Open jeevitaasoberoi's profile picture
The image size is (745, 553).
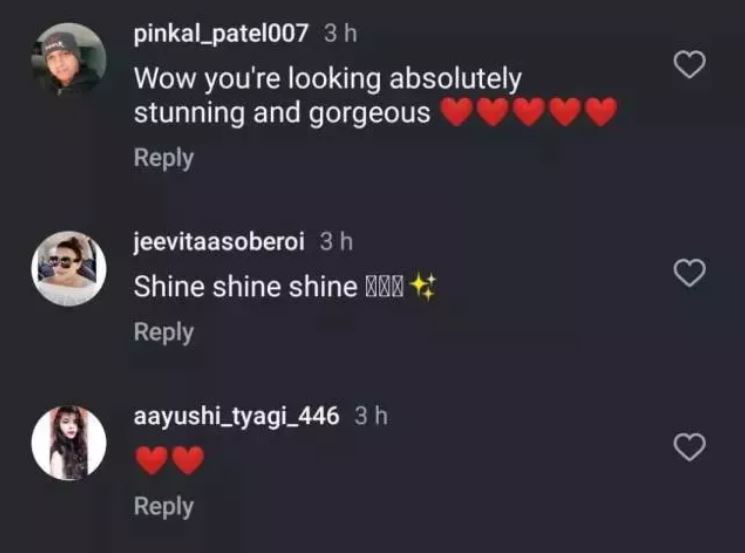[69, 268]
